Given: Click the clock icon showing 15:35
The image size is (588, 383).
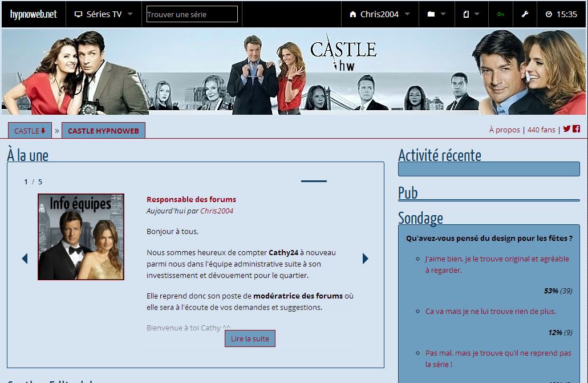Looking at the screenshot, I should (x=549, y=14).
